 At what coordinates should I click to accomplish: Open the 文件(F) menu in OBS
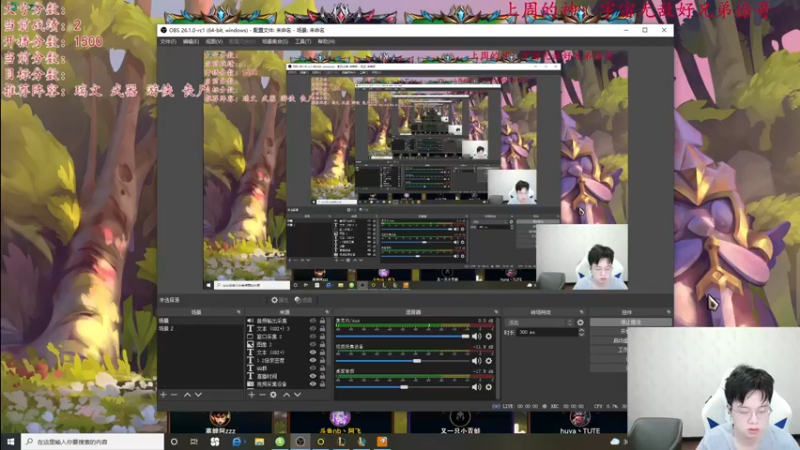coord(168,41)
